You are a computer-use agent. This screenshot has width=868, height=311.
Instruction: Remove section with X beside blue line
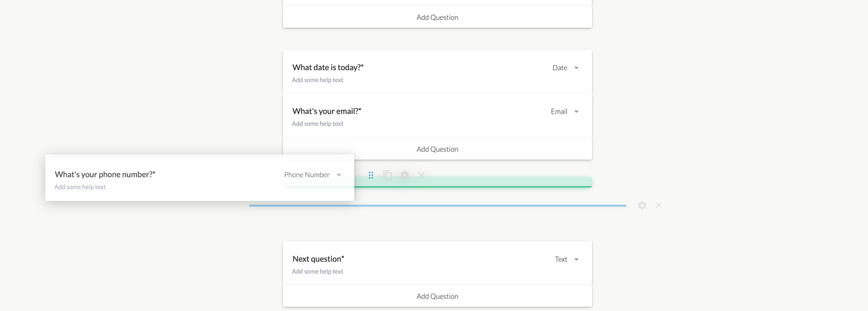pos(658,205)
